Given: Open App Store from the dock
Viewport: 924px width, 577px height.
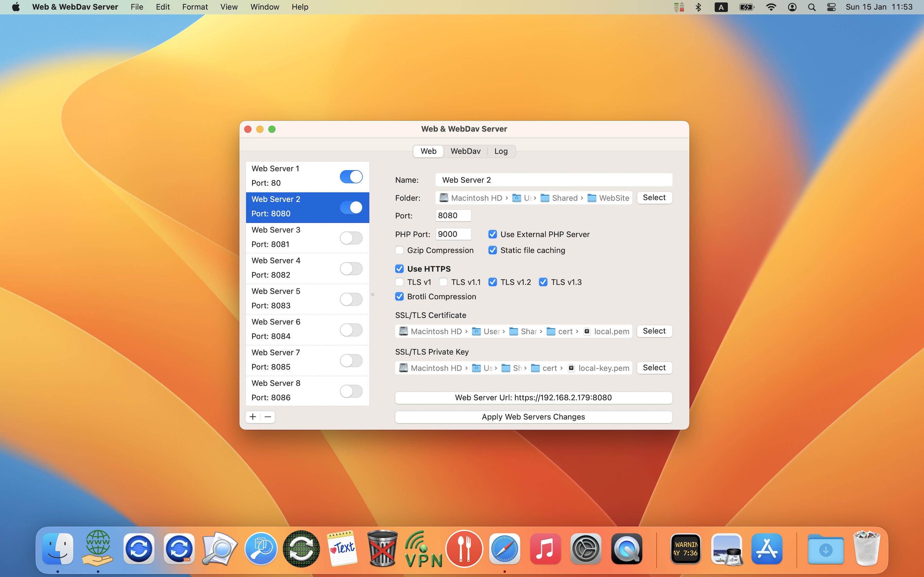Looking at the screenshot, I should (x=767, y=549).
